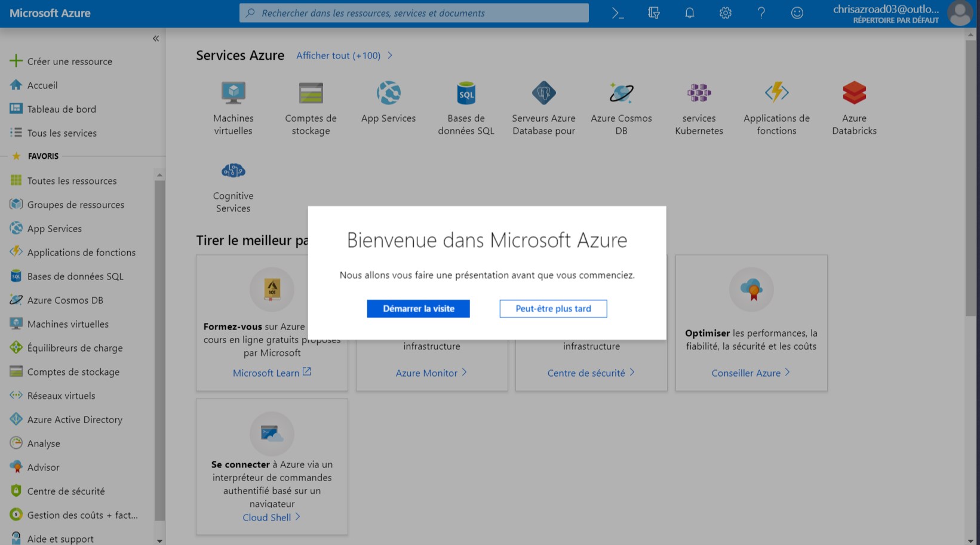Open the notifications bell

click(x=690, y=13)
